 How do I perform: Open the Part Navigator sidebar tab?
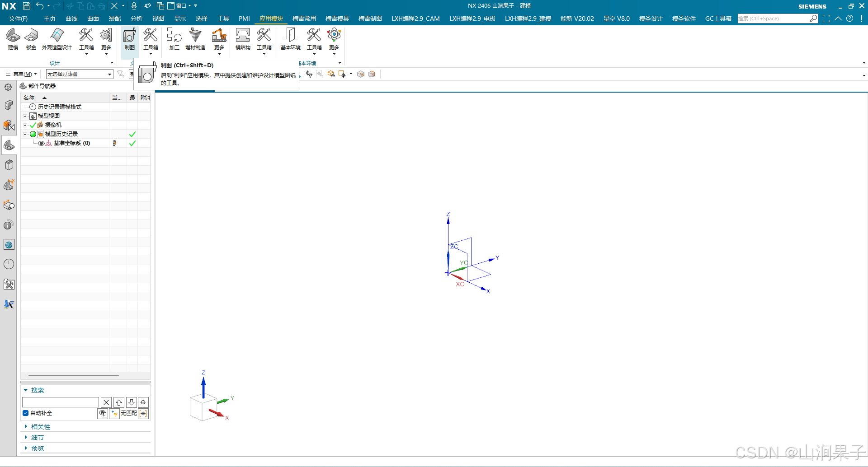[9, 145]
